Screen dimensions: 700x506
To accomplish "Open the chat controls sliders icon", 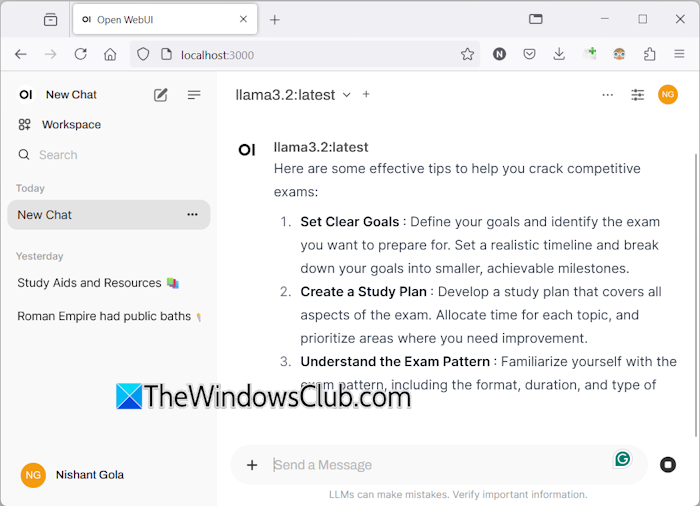I will (x=638, y=95).
